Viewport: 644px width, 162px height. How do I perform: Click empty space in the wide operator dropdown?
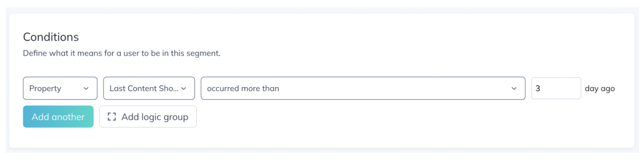[x=394, y=88]
